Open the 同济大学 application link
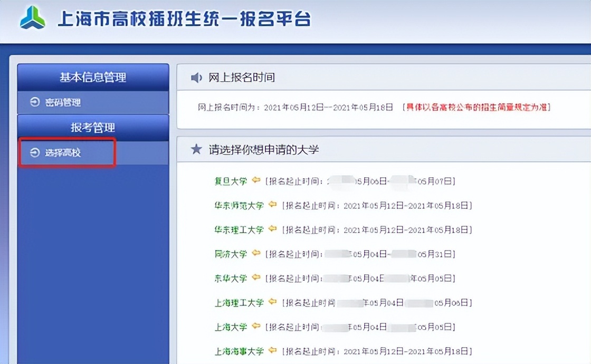 pyautogui.click(x=231, y=254)
